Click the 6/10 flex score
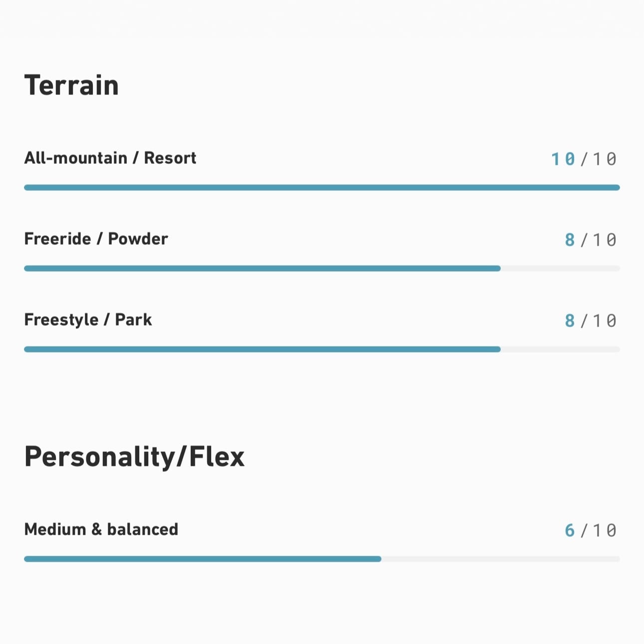Screen dimensions: 644x644 [x=591, y=531]
